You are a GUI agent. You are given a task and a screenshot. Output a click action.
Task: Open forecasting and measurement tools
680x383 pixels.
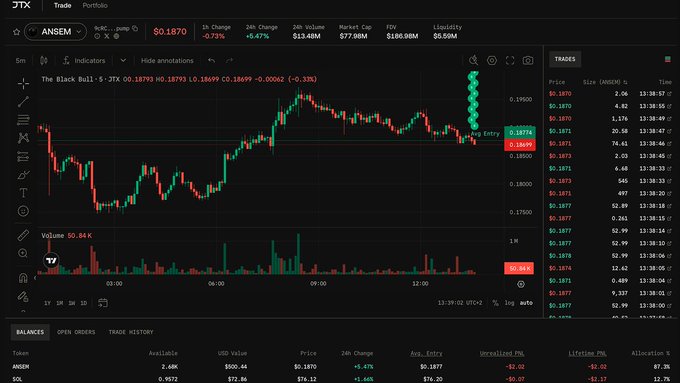pyautogui.click(x=23, y=157)
